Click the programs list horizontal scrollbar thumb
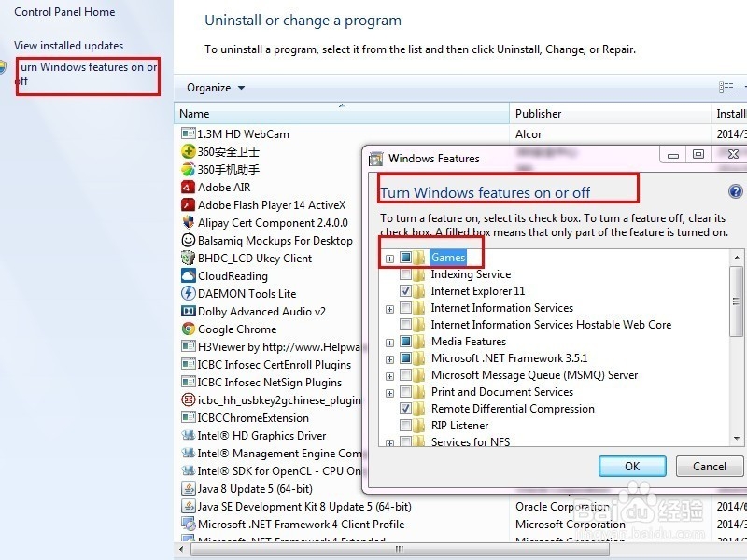747x560 pixels. [400, 549]
